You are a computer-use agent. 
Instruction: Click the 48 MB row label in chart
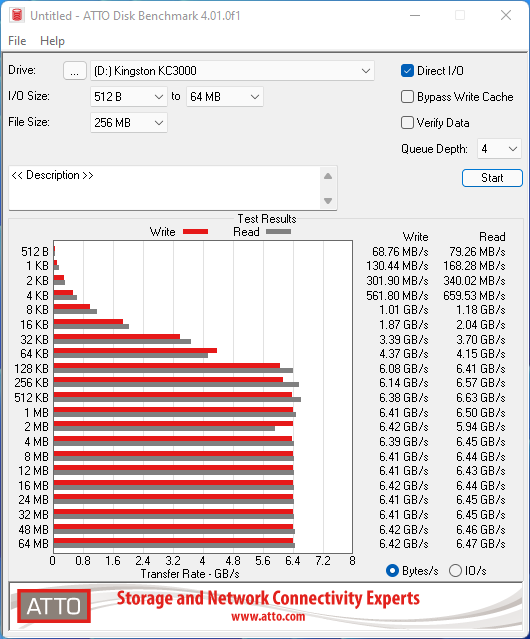(33, 529)
